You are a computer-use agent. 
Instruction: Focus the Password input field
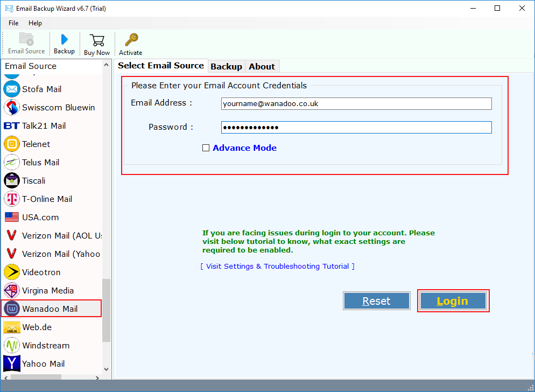pyautogui.click(x=356, y=128)
